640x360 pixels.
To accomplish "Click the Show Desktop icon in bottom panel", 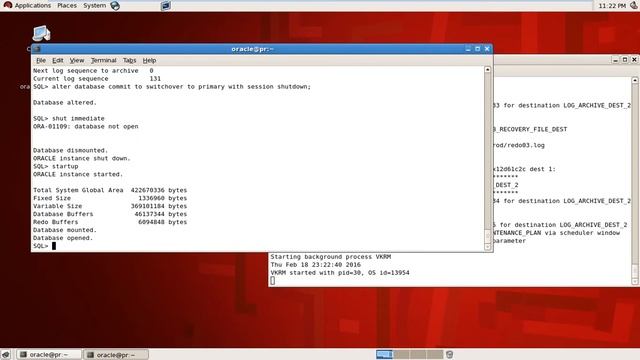I will [x=6, y=355].
